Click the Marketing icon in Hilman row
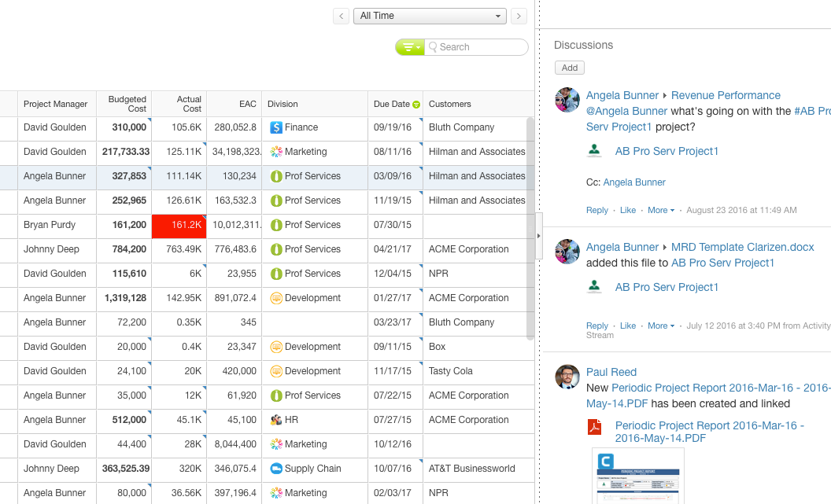Image resolution: width=831 pixels, height=504 pixels. coord(276,152)
